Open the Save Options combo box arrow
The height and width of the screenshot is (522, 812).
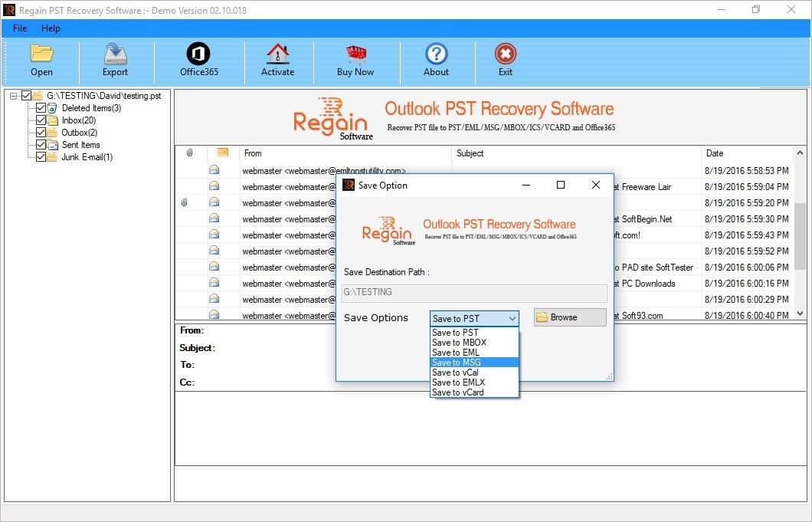point(512,318)
